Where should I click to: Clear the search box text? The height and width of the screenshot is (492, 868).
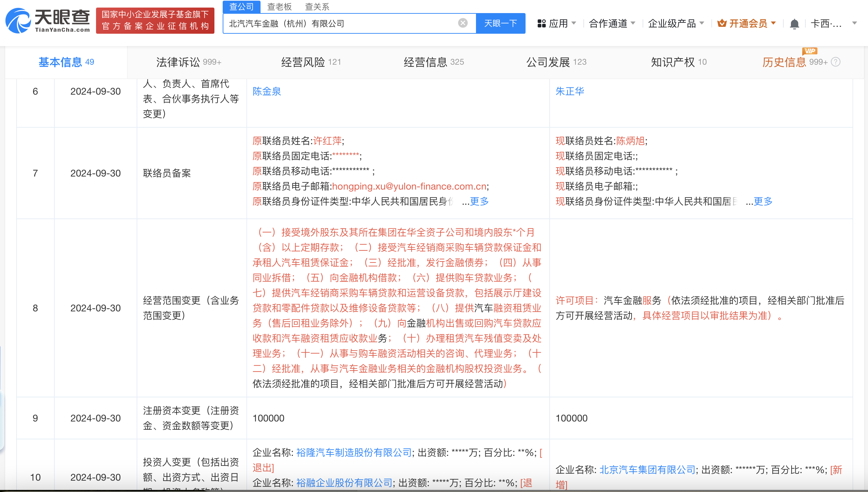coord(463,23)
